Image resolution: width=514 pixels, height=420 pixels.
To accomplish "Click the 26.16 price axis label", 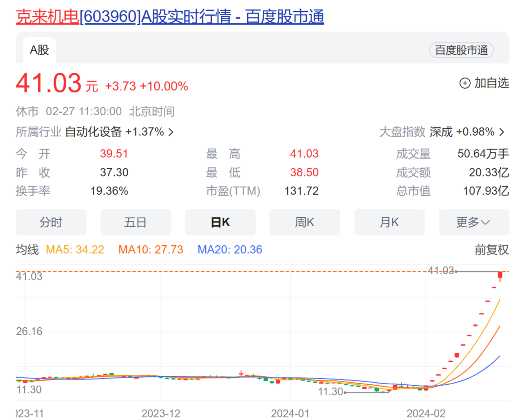I will (x=29, y=331).
